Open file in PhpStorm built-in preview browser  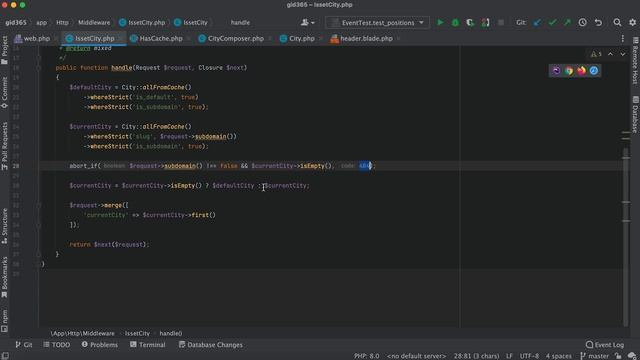click(x=556, y=71)
